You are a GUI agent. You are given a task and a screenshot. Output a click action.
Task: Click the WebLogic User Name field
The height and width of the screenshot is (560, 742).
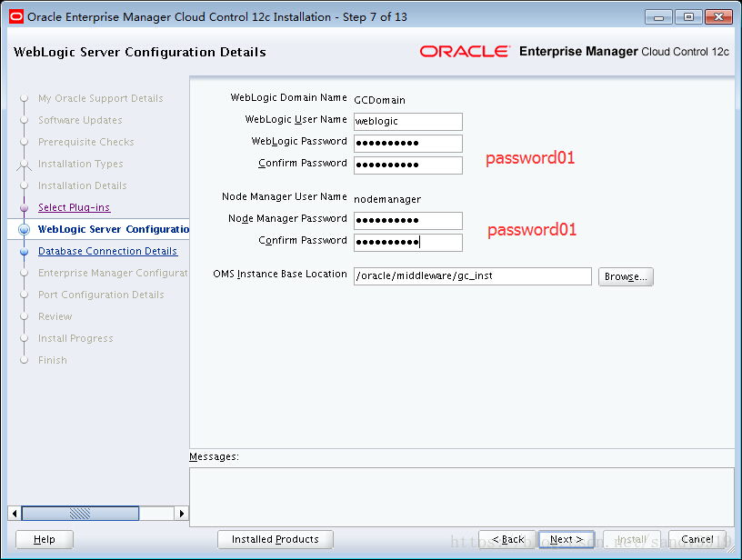[408, 122]
